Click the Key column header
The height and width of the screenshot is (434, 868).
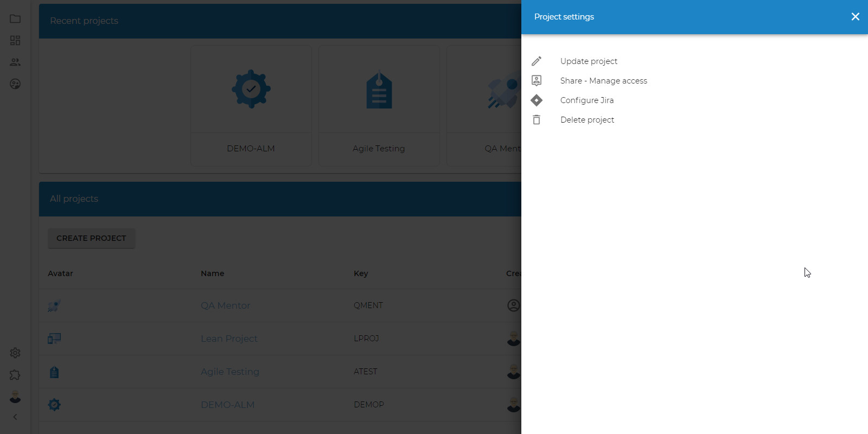tap(361, 273)
